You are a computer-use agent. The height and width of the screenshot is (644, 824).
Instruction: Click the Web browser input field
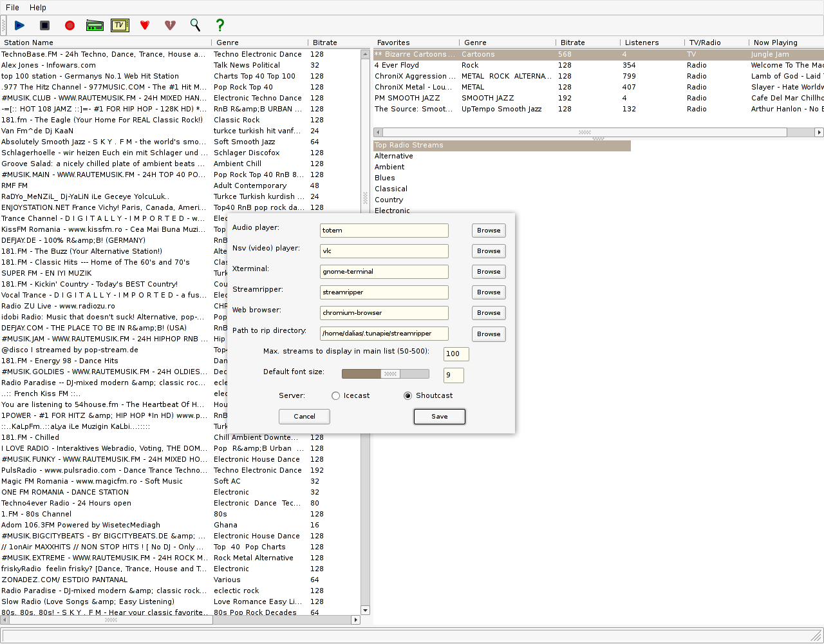click(384, 313)
